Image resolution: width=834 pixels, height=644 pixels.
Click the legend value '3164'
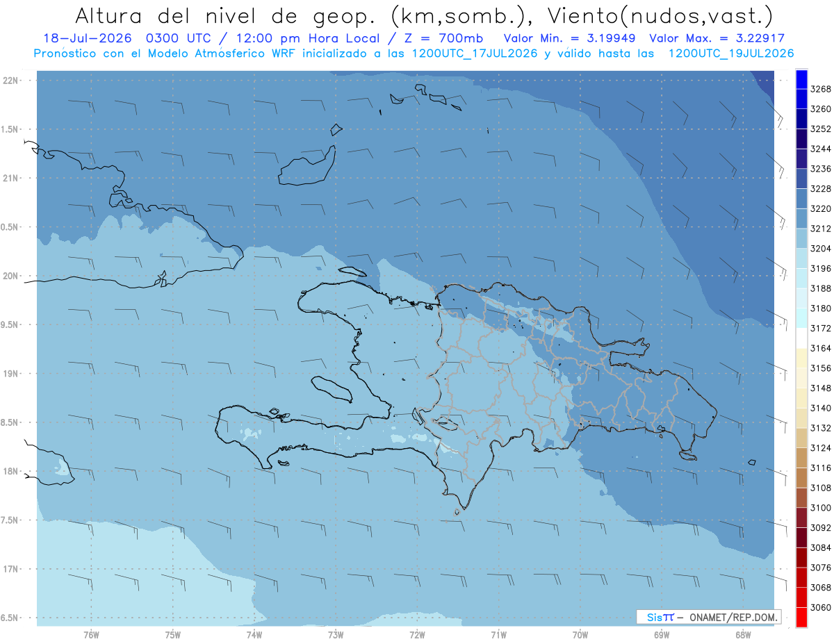pos(821,348)
